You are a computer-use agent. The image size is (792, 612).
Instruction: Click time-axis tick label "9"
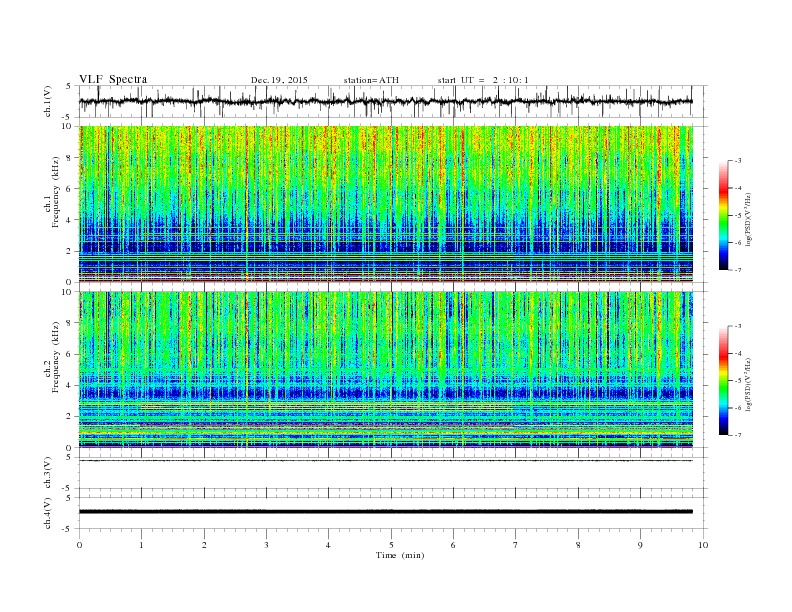coord(640,545)
